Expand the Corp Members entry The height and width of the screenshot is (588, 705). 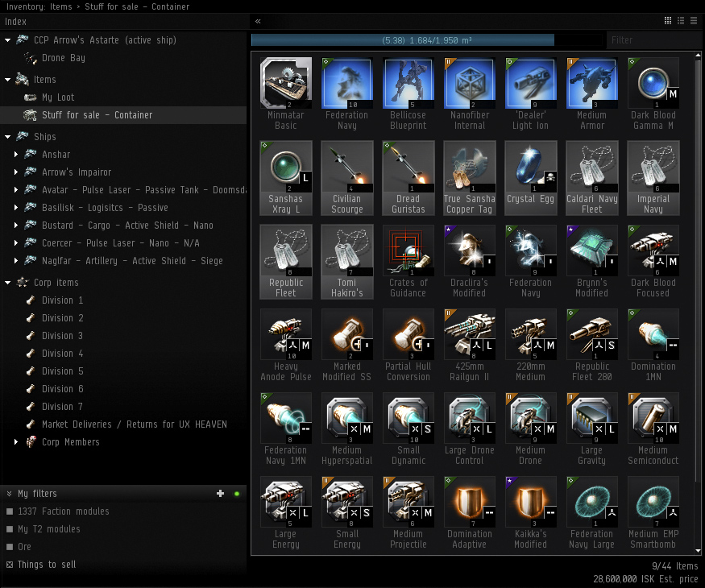point(16,442)
